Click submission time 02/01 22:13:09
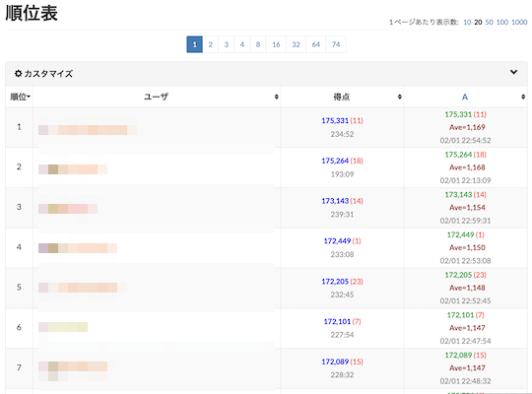The height and width of the screenshot is (394, 532). [x=465, y=180]
